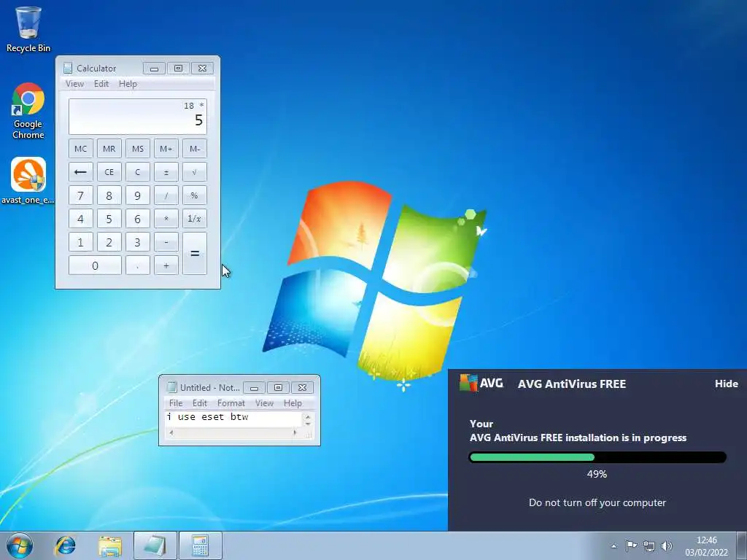Click the calculator divide key

coord(166,195)
